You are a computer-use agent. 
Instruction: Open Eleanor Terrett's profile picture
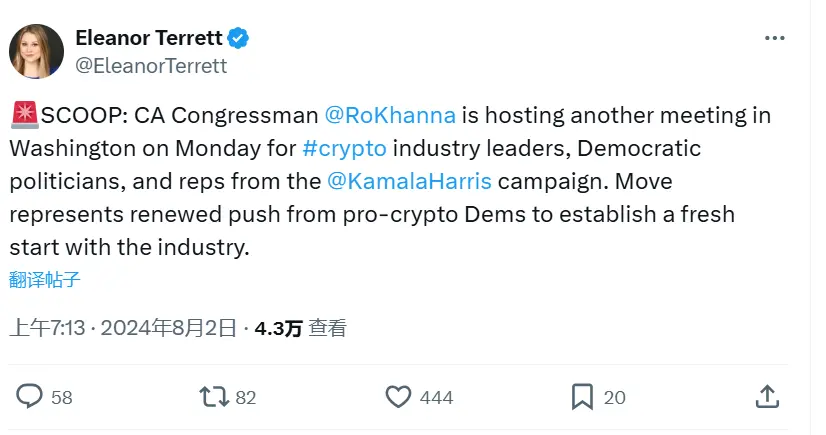click(36, 51)
